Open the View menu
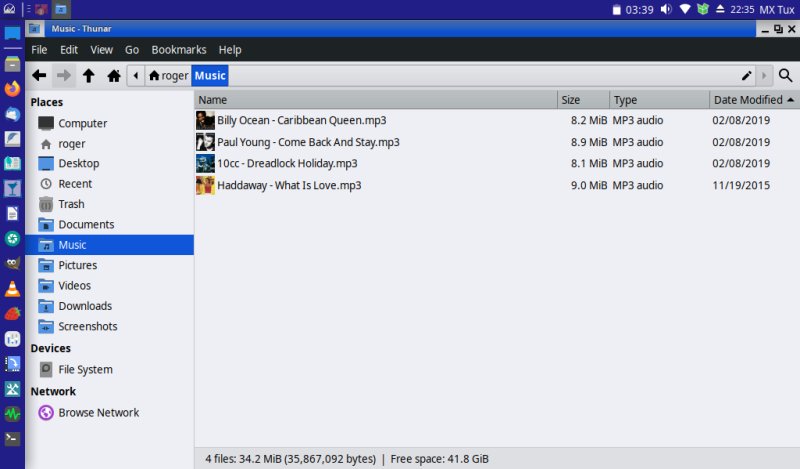Image resolution: width=800 pixels, height=469 pixels. pyautogui.click(x=102, y=50)
